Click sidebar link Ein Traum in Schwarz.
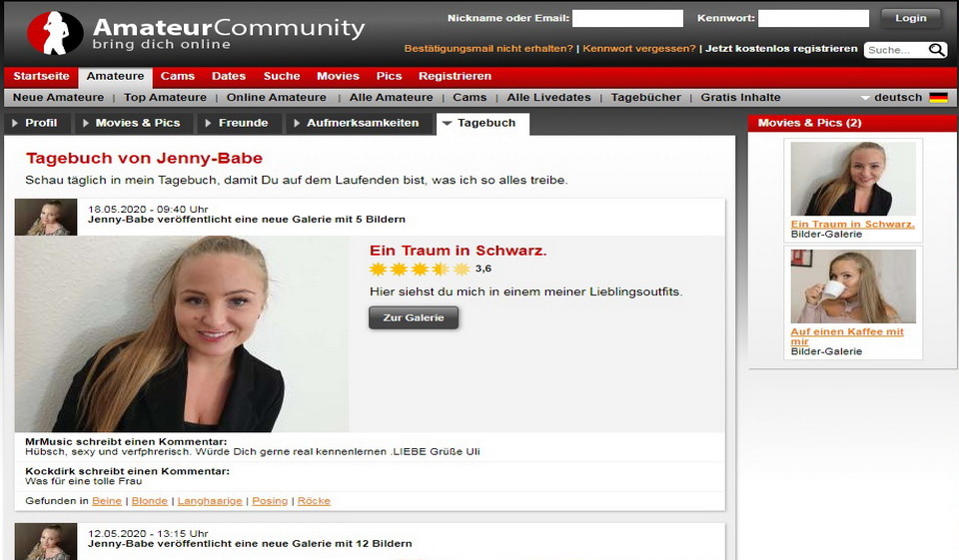The height and width of the screenshot is (560, 959). (852, 225)
